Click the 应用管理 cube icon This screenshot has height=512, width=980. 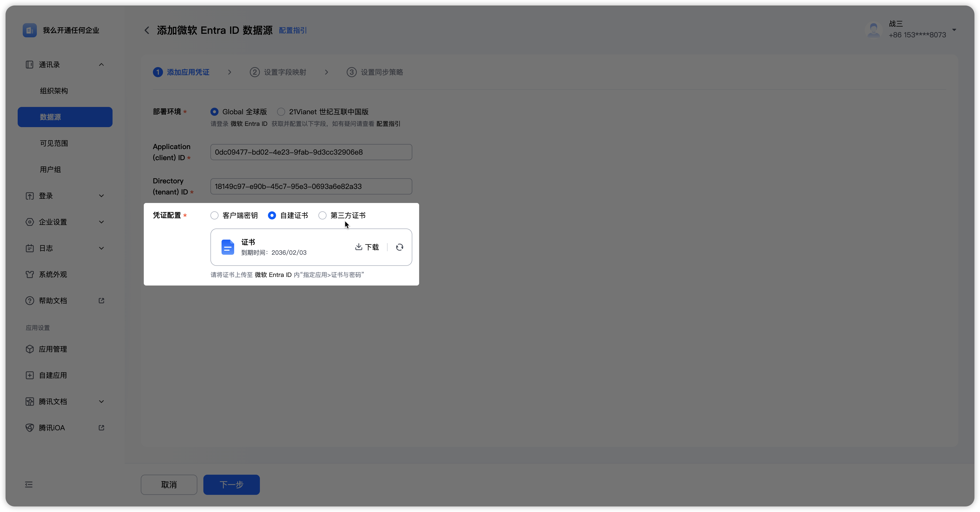[x=30, y=349]
